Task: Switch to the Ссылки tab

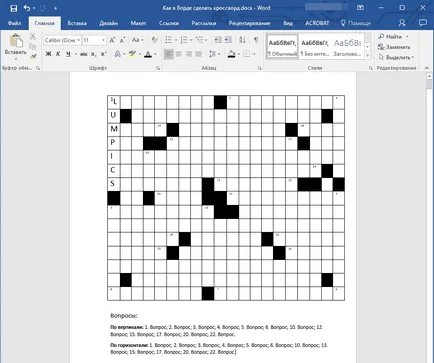Action: pos(169,23)
